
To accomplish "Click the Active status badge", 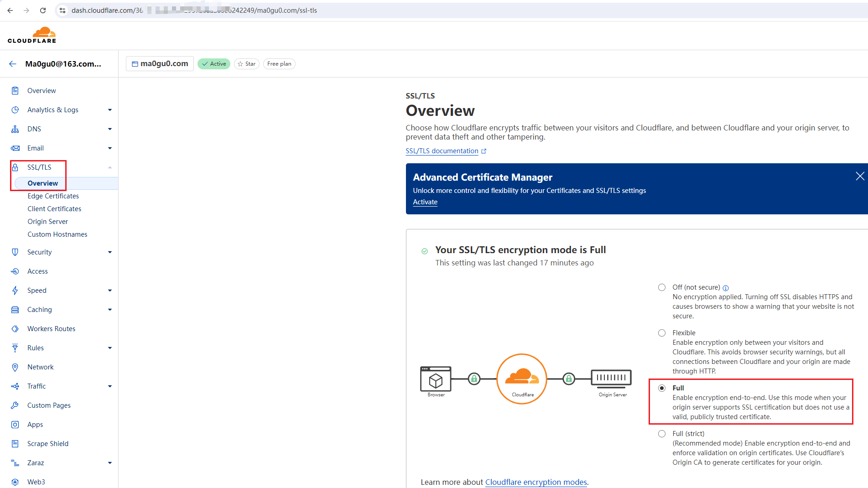I will coord(214,64).
